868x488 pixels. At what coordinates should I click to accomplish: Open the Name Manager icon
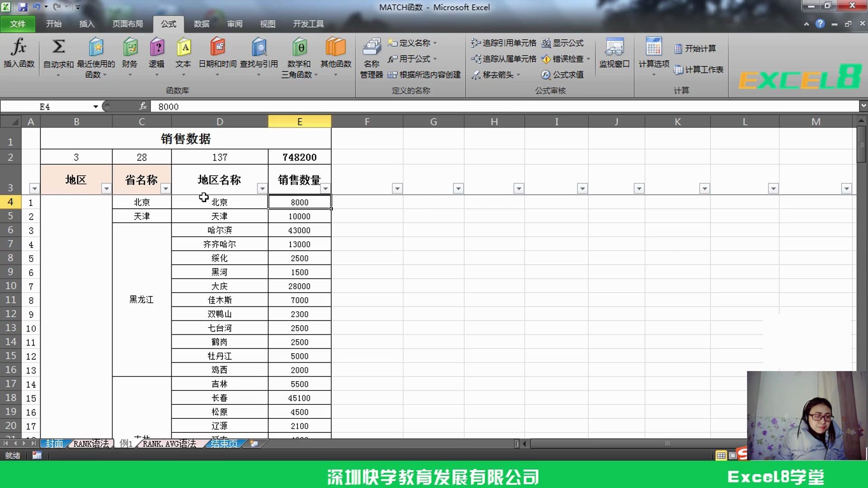[x=371, y=47]
